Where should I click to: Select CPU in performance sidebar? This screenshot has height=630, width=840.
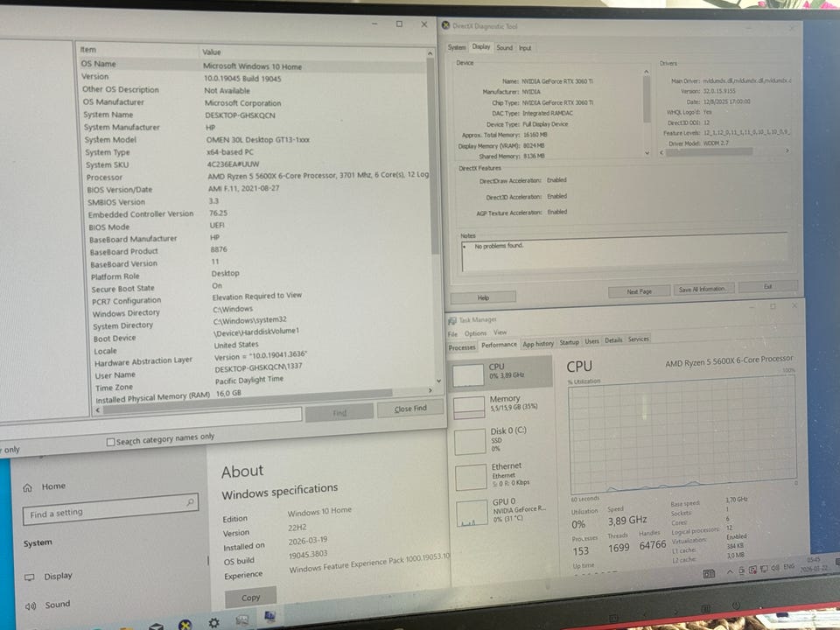500,372
